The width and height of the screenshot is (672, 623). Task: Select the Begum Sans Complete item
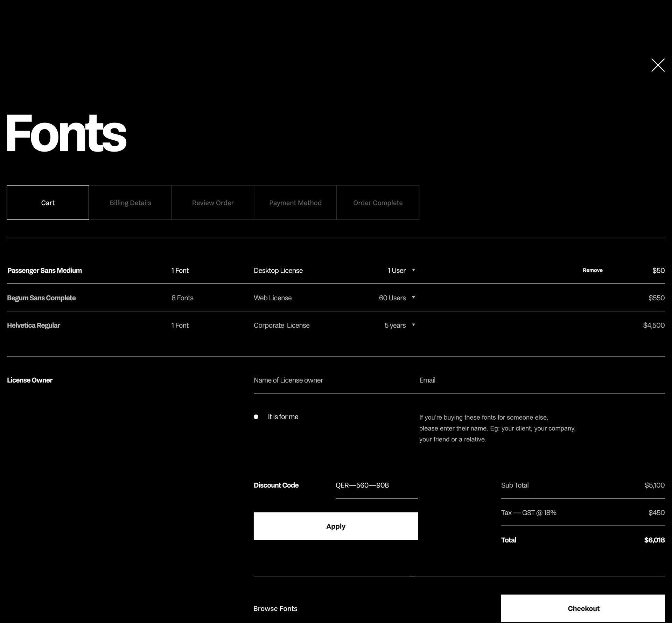coord(41,298)
